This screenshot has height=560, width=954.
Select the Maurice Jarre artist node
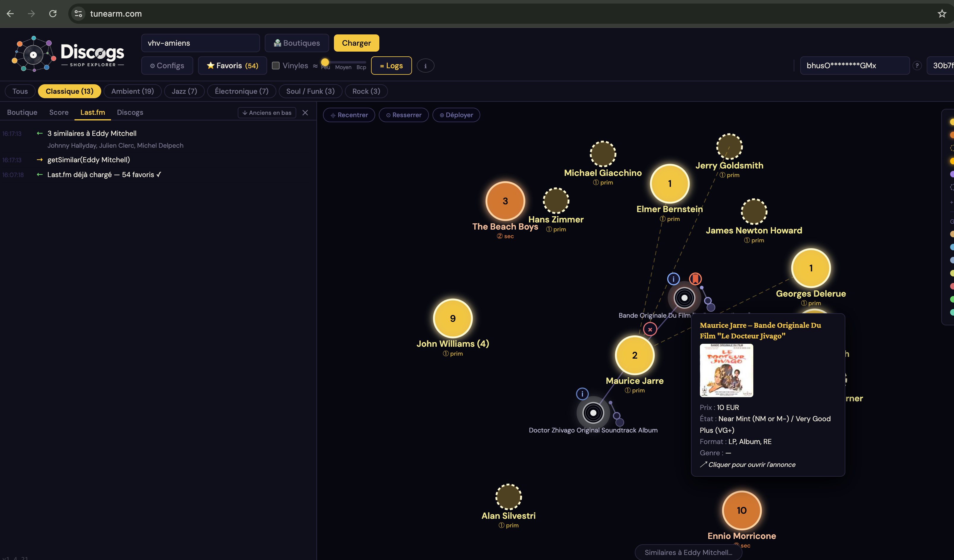635,355
